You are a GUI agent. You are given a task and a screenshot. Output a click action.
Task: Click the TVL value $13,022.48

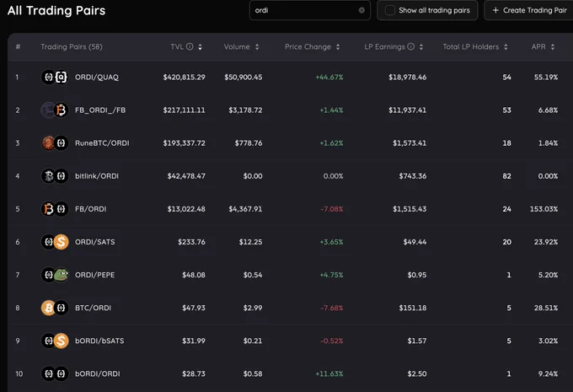tap(186, 209)
